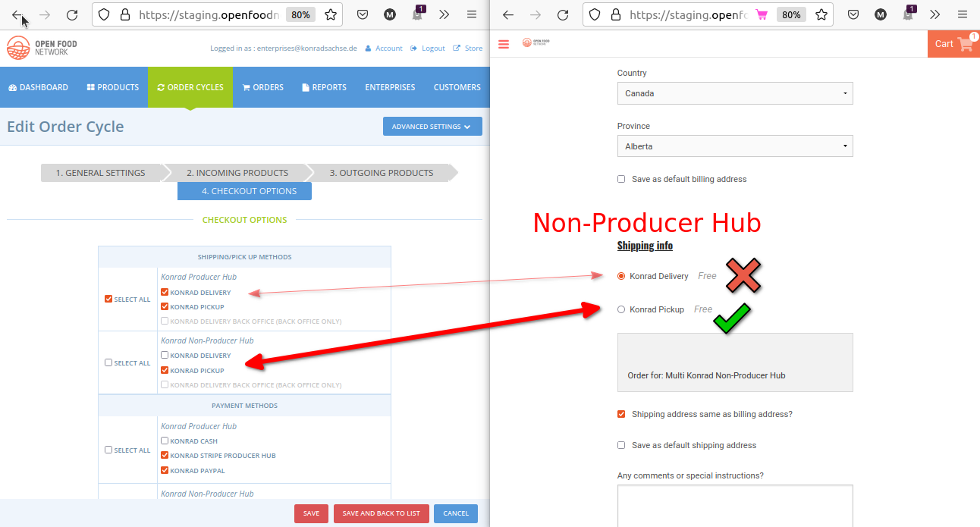Bookmark the page with star in left browser
Screen dimensions: 980x527
click(331, 14)
